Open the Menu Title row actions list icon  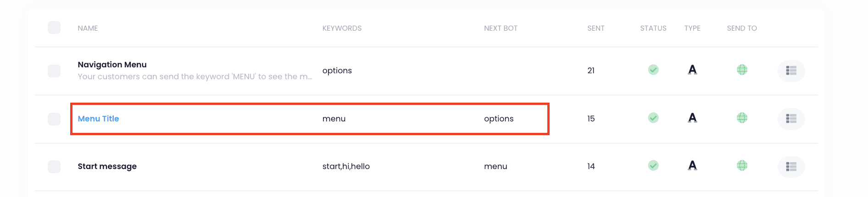pyautogui.click(x=791, y=119)
